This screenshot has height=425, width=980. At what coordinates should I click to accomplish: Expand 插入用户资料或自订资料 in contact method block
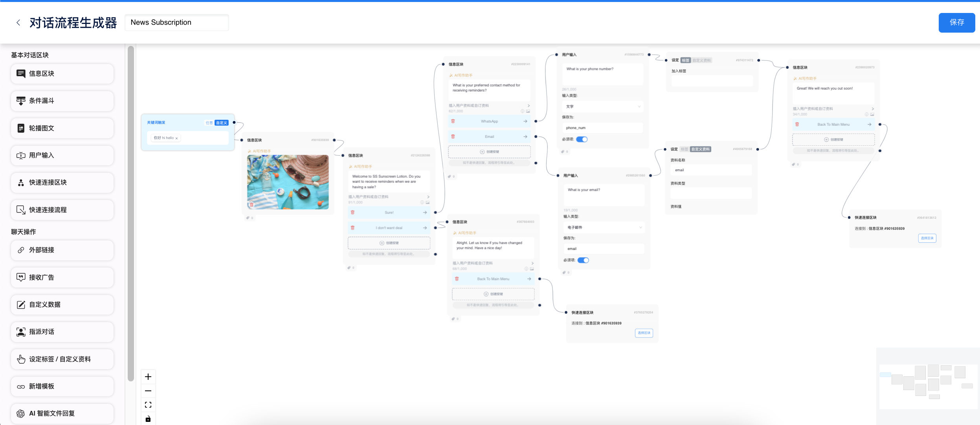[489, 106]
